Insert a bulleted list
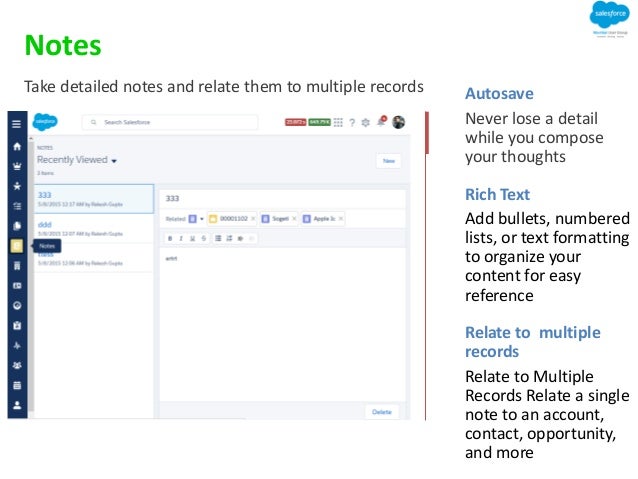 click(218, 238)
